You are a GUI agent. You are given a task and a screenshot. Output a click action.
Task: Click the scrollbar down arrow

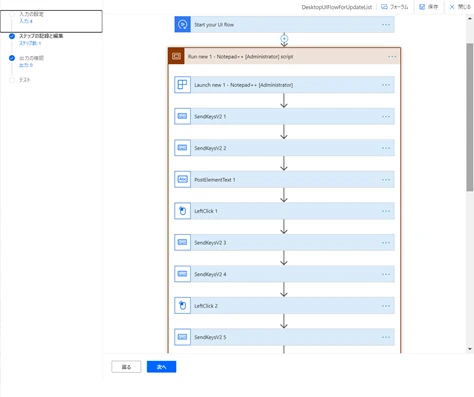[x=470, y=349]
